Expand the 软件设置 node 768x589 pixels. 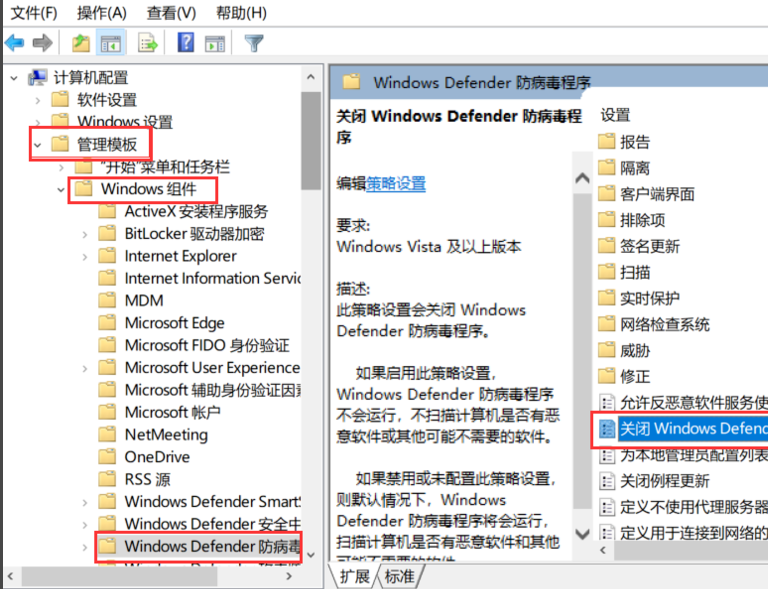(x=38, y=100)
